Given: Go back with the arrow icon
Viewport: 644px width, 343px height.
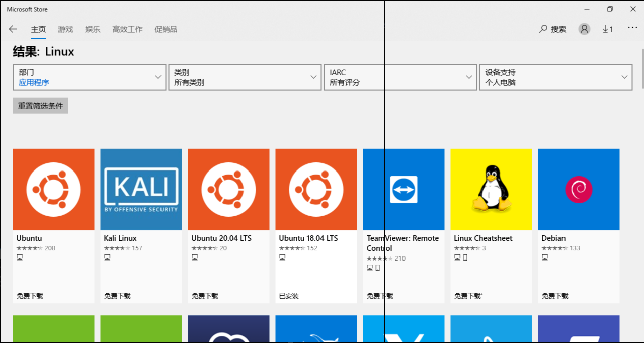Looking at the screenshot, I should point(13,29).
